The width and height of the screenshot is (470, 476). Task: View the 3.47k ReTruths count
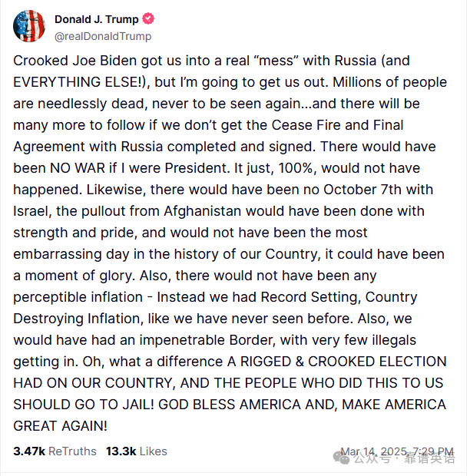tap(29, 451)
